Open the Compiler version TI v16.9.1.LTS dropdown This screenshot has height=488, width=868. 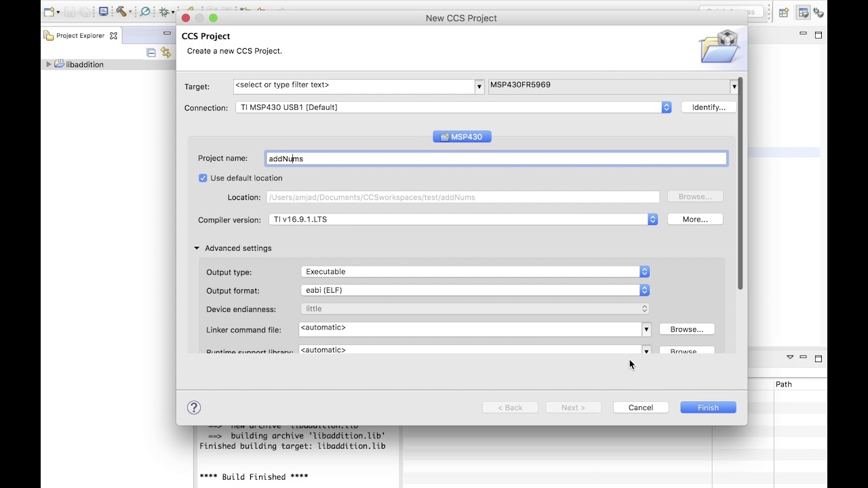[x=463, y=220]
